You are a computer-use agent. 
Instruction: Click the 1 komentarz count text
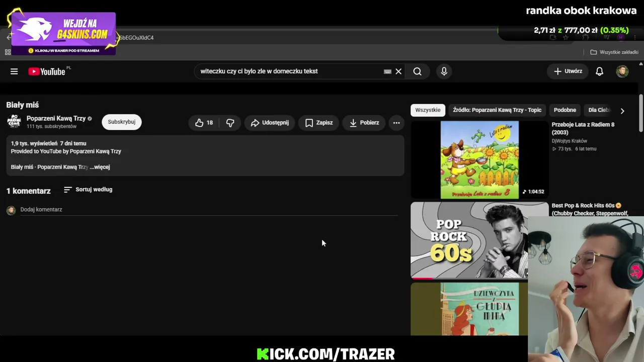point(29,191)
